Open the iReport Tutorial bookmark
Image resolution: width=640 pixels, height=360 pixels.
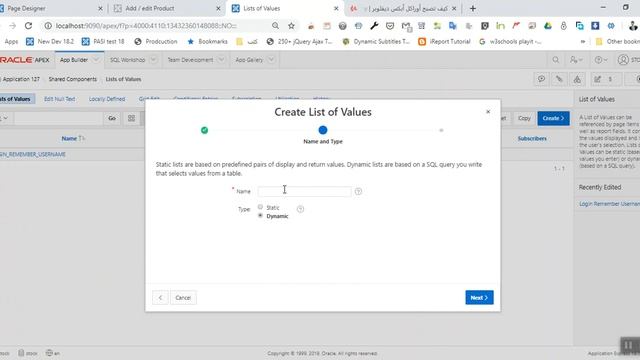(x=444, y=42)
